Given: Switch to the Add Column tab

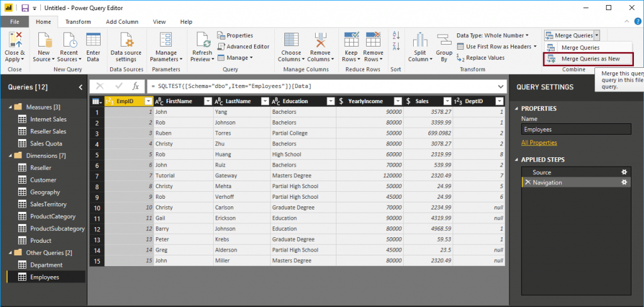Looking at the screenshot, I should point(122,22).
